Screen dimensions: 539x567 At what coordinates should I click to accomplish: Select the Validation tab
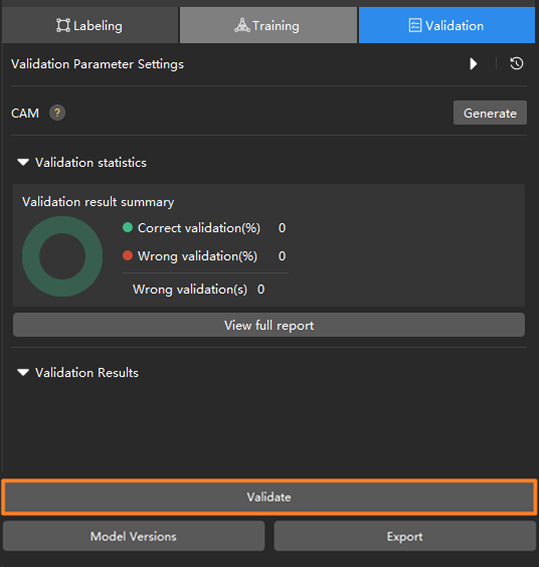point(447,25)
